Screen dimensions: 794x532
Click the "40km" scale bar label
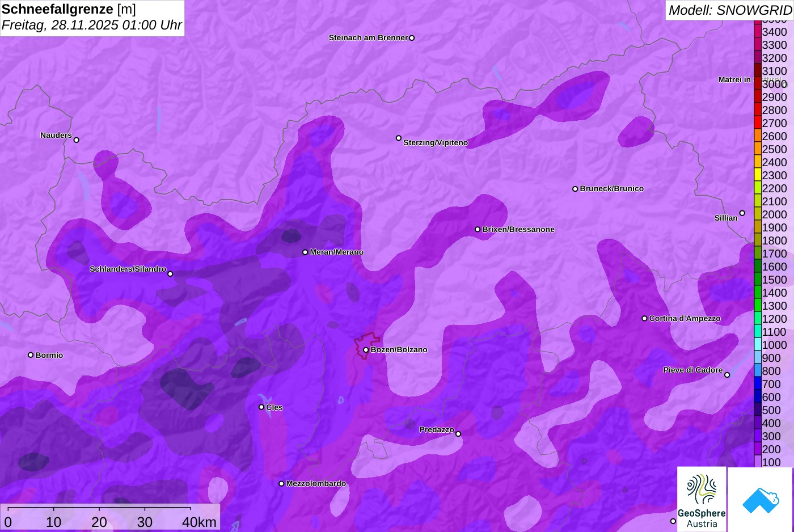coord(199,522)
